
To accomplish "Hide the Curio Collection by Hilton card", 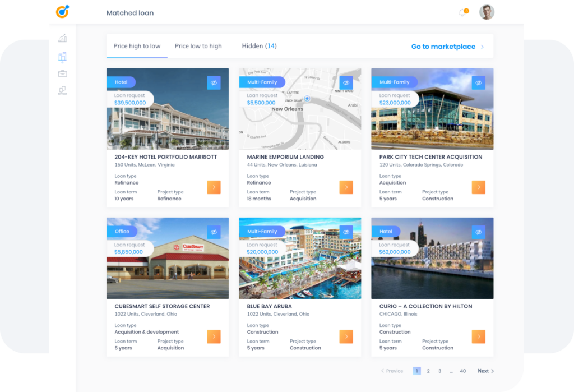I will (x=479, y=232).
